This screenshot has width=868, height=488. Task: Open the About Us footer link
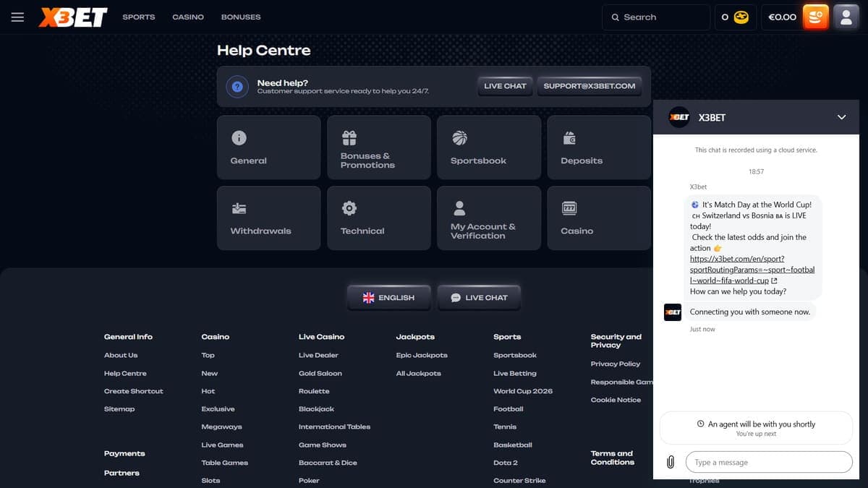point(121,355)
